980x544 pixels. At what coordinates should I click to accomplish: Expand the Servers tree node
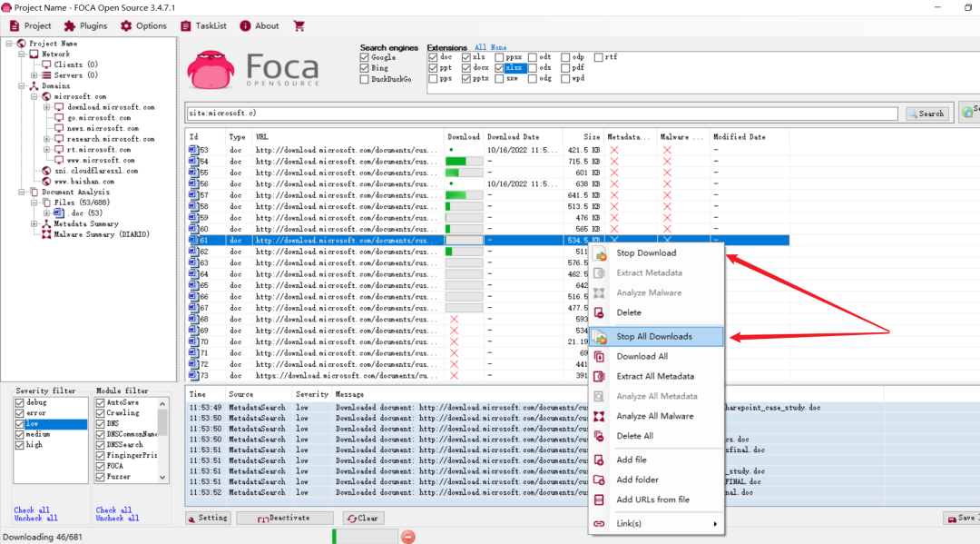(34, 75)
